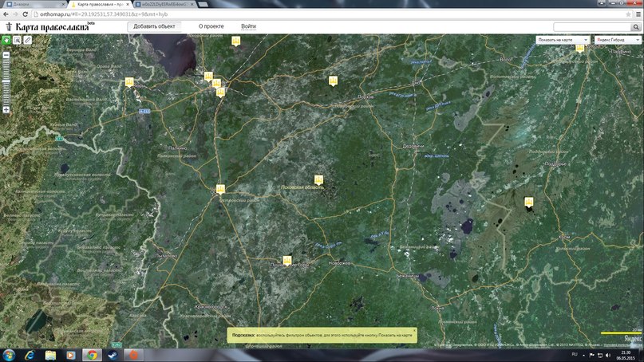
Task: Bookmark the page with the star icon
Action: pyautogui.click(x=628, y=14)
